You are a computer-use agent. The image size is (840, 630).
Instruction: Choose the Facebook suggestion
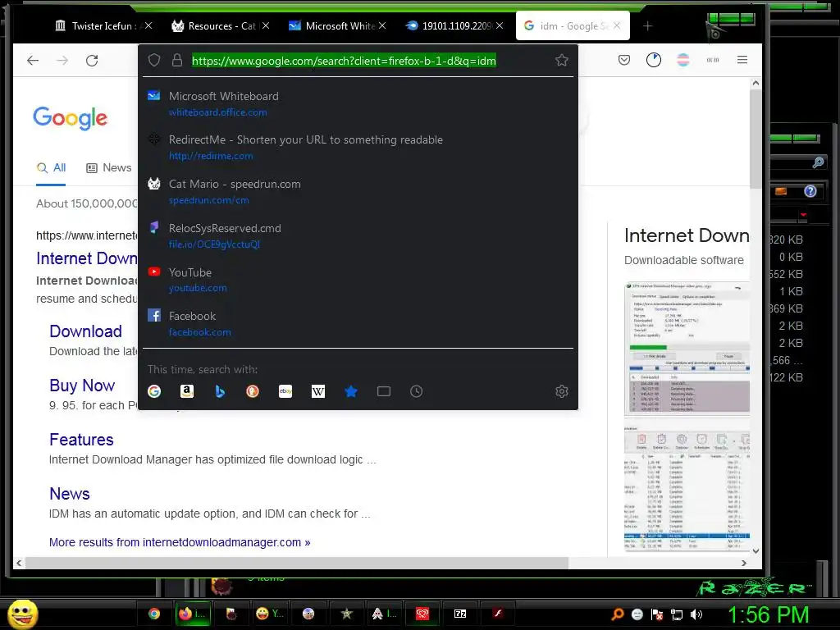click(358, 323)
